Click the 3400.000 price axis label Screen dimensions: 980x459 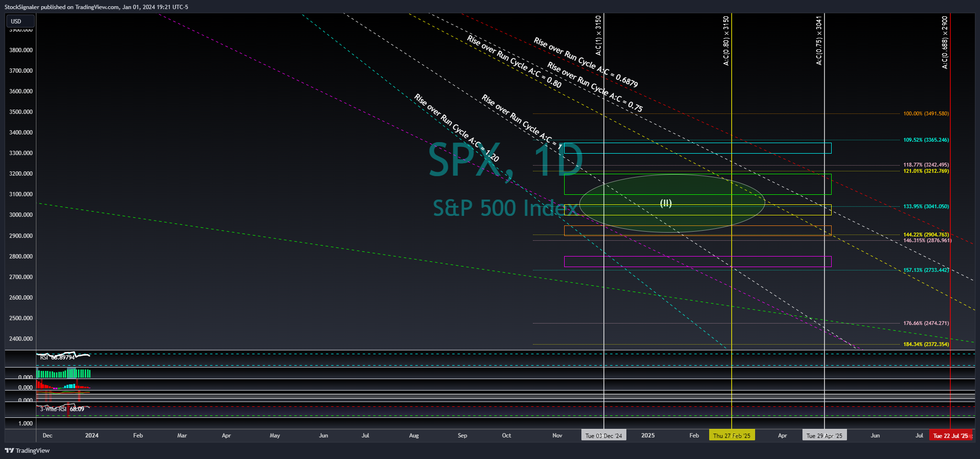pos(21,133)
